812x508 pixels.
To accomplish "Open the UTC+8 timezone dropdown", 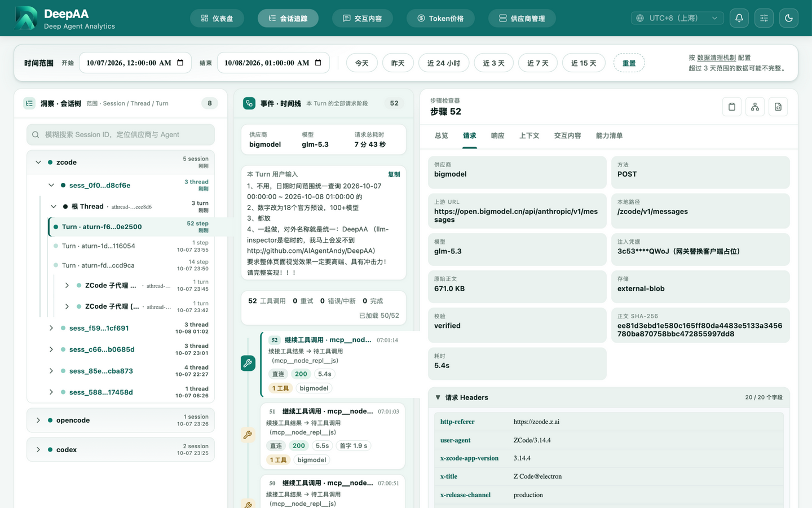I will point(677,18).
